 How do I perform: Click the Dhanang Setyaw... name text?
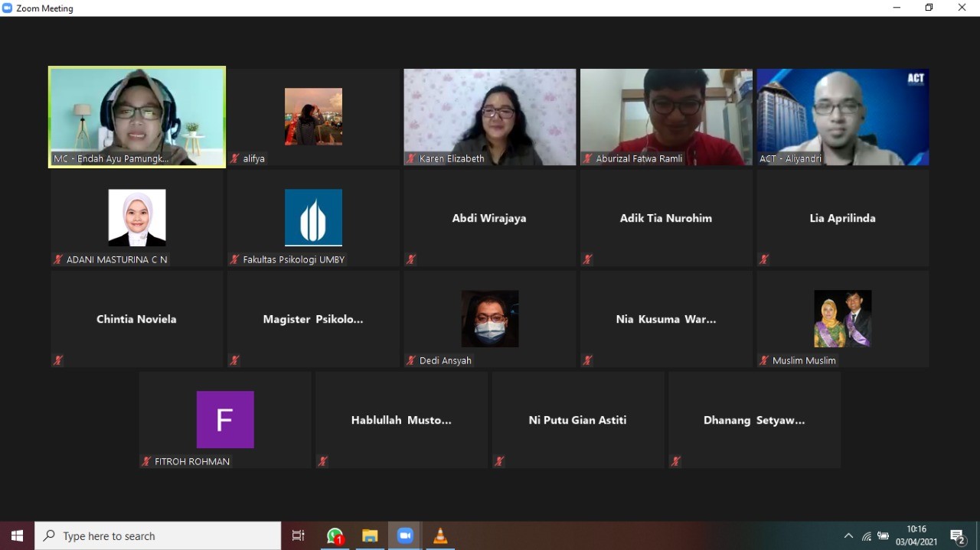point(754,420)
